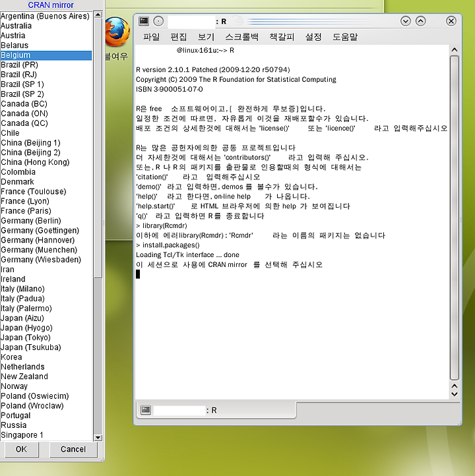Click the round pin button in title bar
Viewport: 475px width, 476px height.
pos(158,21)
